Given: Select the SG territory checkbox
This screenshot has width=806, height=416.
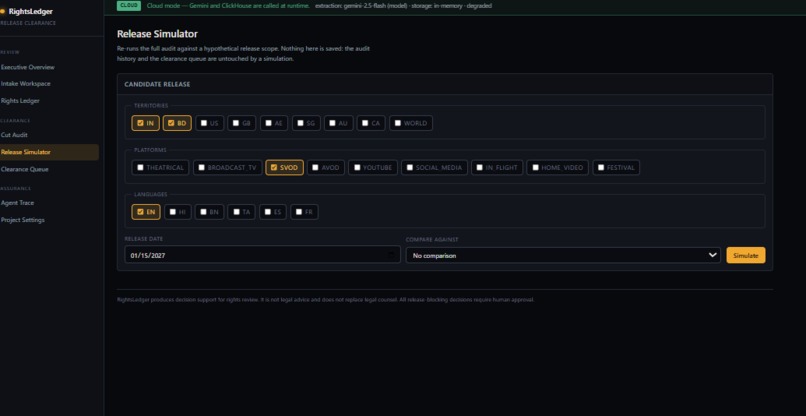Looking at the screenshot, I should coord(301,123).
